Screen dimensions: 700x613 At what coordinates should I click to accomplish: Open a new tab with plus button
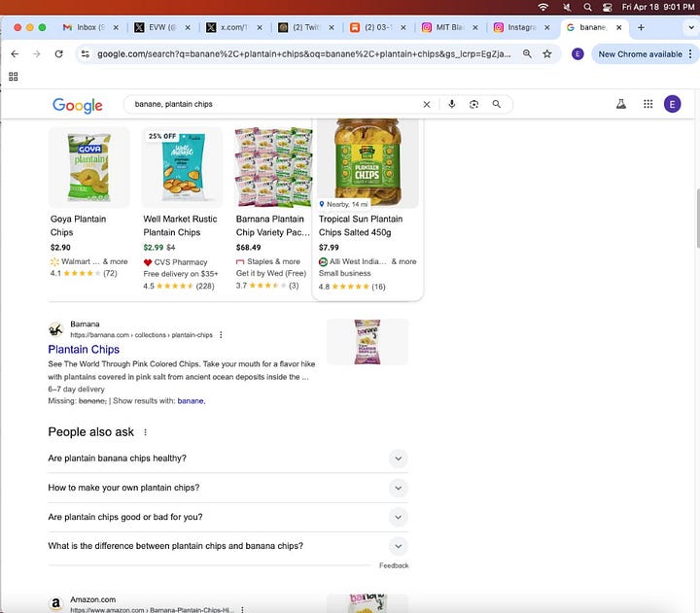pos(641,27)
